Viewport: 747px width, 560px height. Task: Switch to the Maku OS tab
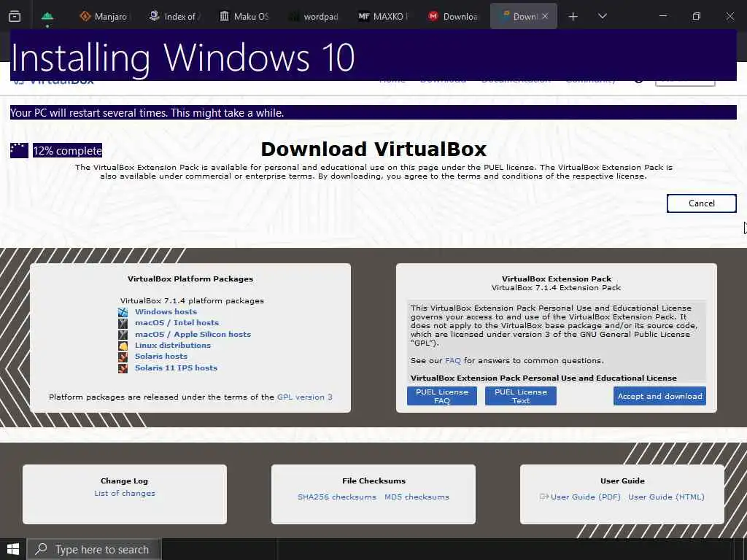click(x=244, y=17)
